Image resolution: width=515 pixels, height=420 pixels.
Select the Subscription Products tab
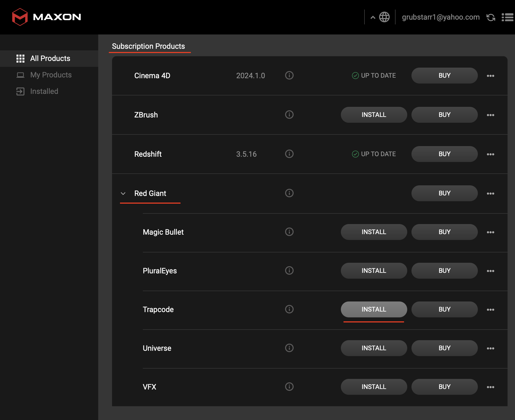coord(148,46)
